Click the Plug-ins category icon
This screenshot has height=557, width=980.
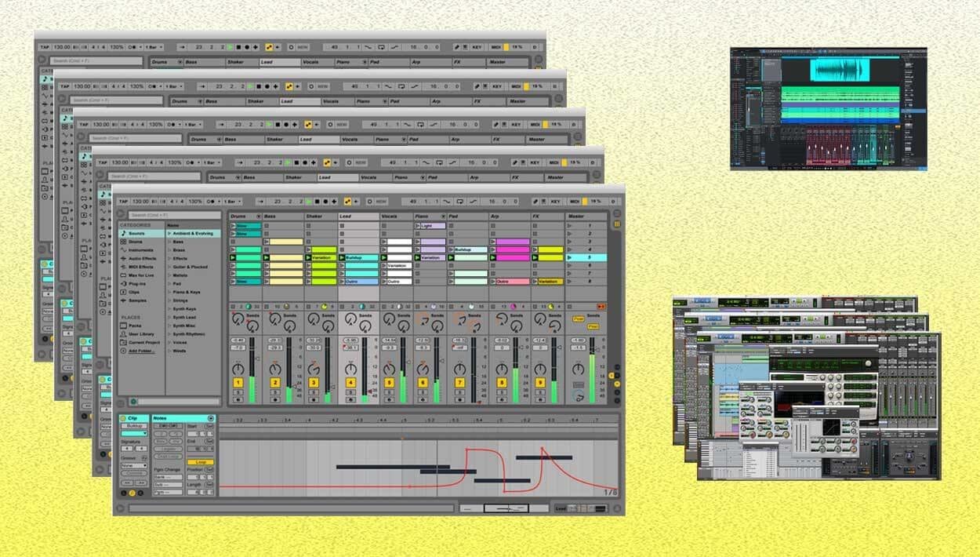124,283
